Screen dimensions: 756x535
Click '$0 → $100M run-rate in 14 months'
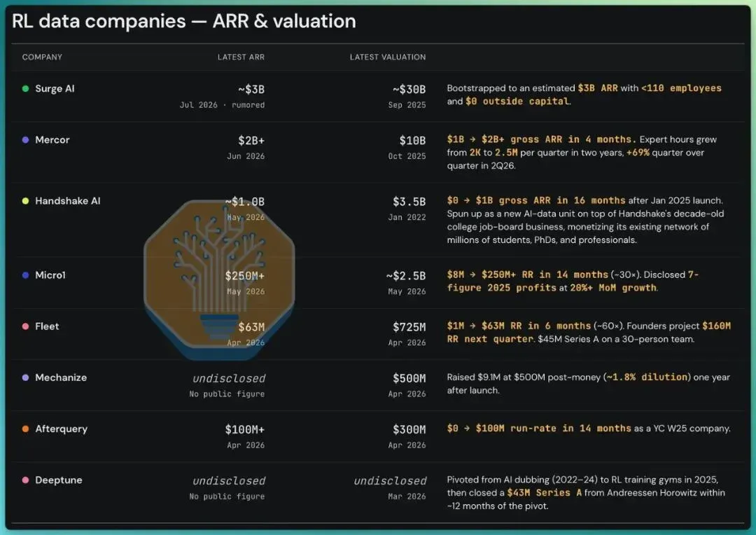tap(539, 429)
